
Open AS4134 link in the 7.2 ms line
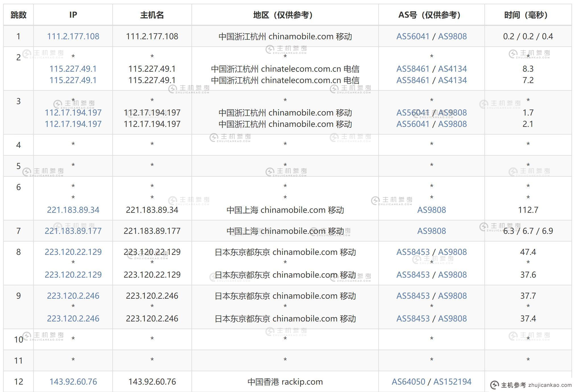452,80
